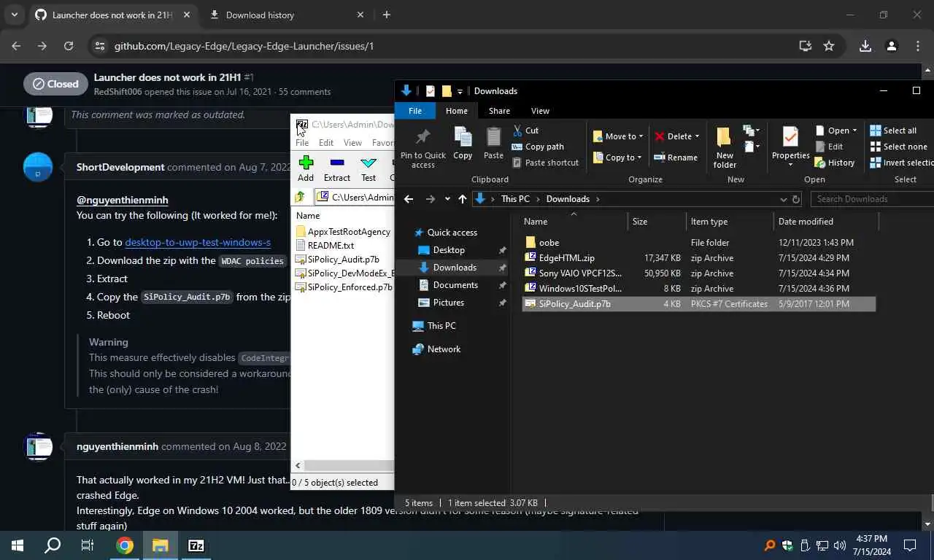This screenshot has width=934, height=560.
Task: Switch to 7-Zip on the taskbar
Action: [196, 545]
